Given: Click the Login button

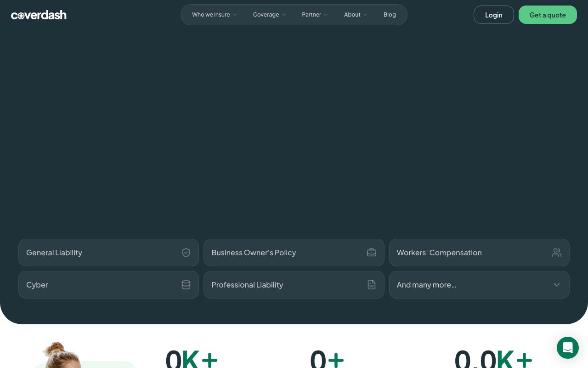Looking at the screenshot, I should 494,15.
